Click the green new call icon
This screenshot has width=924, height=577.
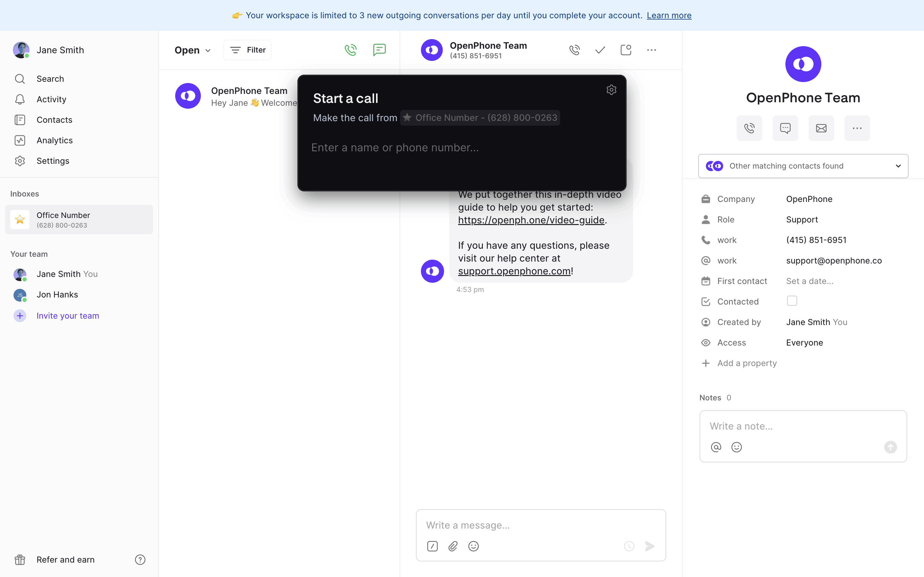[350, 50]
